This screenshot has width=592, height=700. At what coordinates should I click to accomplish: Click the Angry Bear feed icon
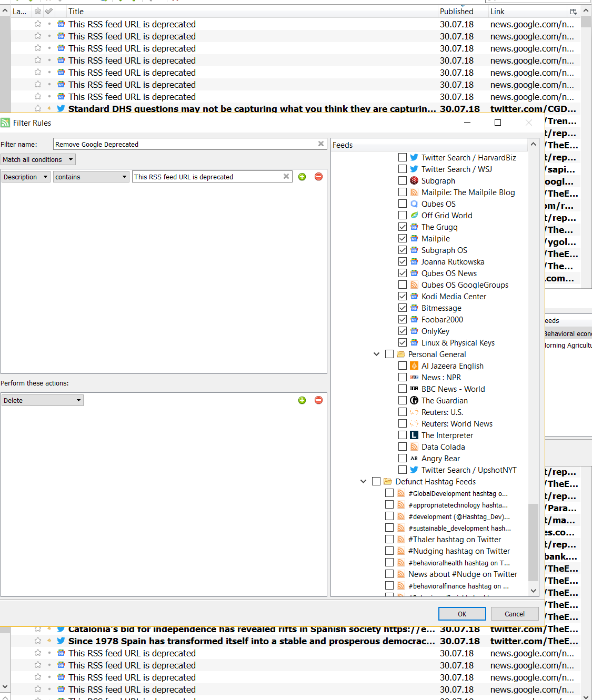[x=414, y=458]
